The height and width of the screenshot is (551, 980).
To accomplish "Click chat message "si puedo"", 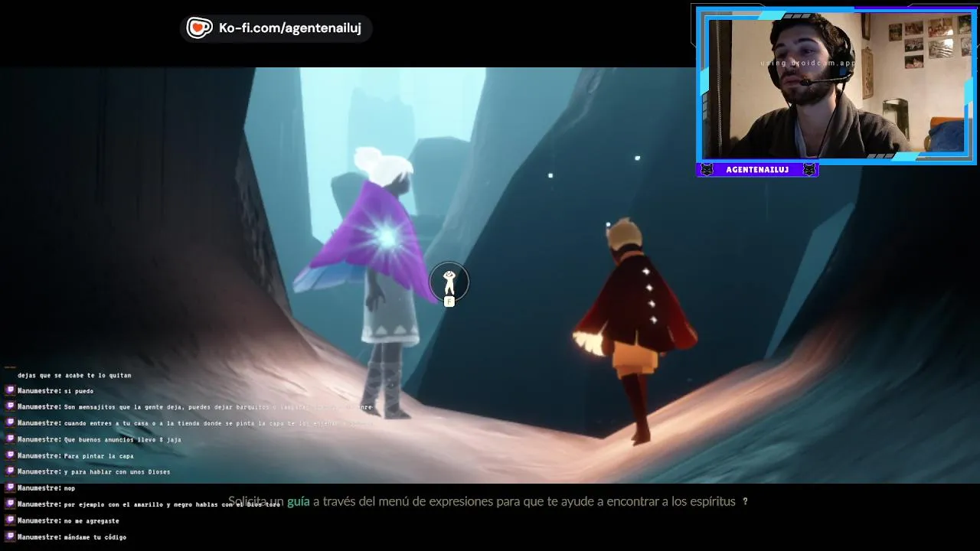I will [78, 391].
